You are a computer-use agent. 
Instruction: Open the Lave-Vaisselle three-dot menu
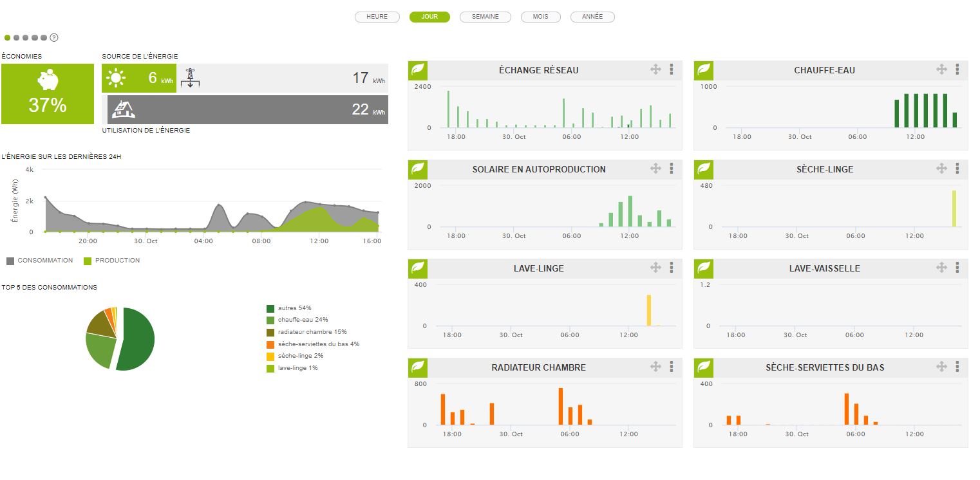957,268
